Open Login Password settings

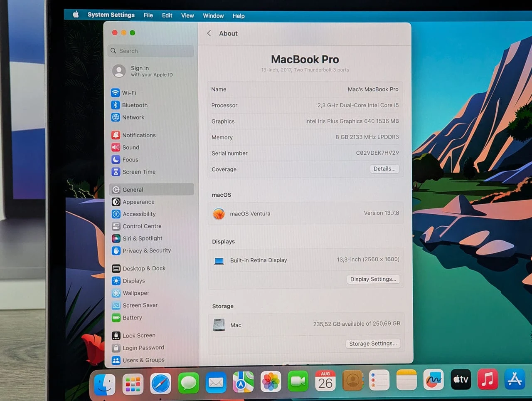point(138,348)
